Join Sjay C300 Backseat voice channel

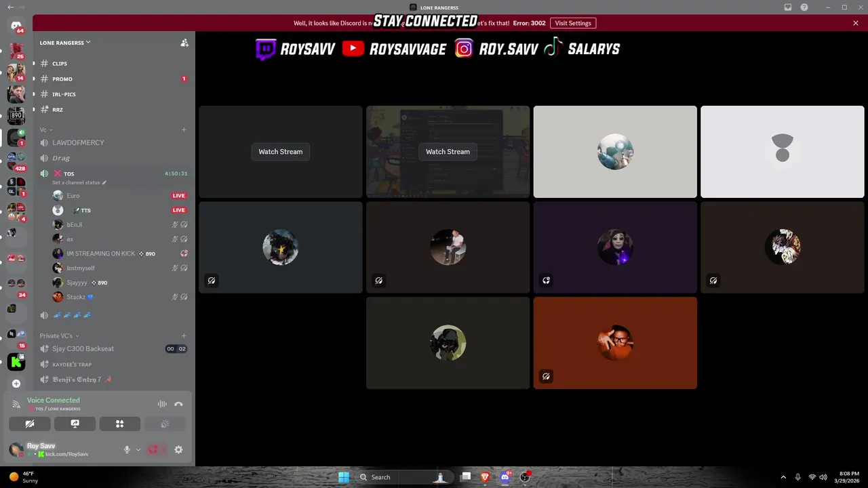coord(113,348)
